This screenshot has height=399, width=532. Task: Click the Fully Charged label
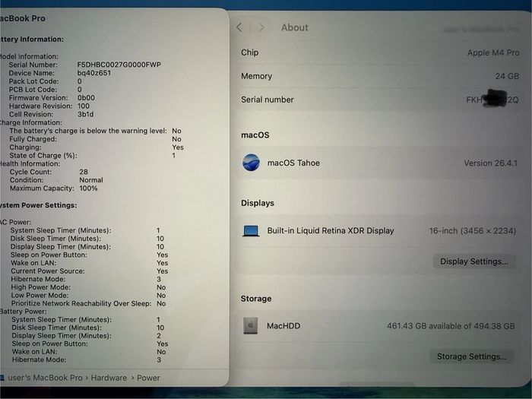click(x=33, y=139)
